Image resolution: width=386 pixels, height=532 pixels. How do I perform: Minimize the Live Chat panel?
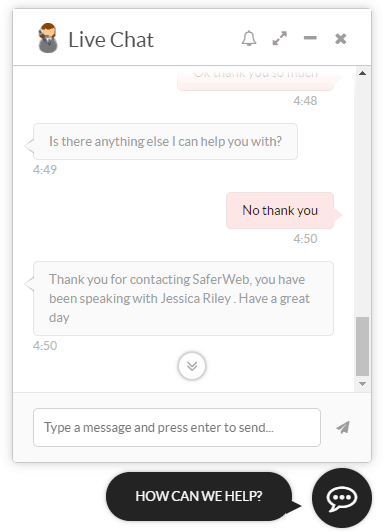click(310, 38)
